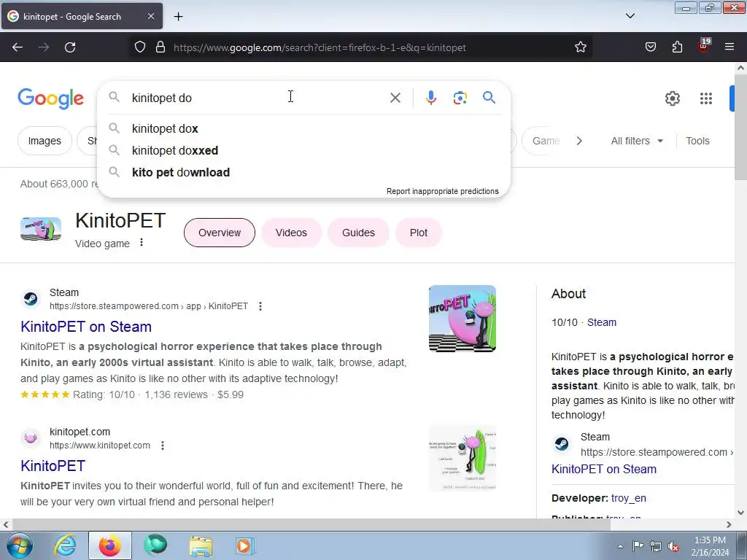This screenshot has height=560, width=747.
Task: View site security padlock info
Action: 160,47
